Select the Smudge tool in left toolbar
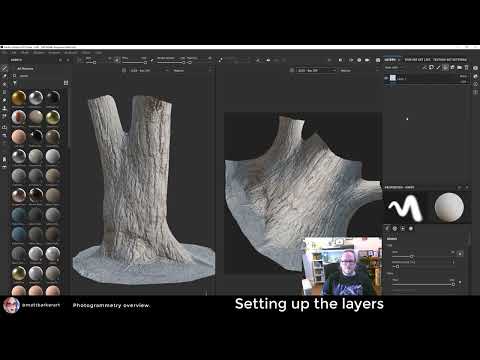This screenshot has height=360, width=480. coord(4,100)
